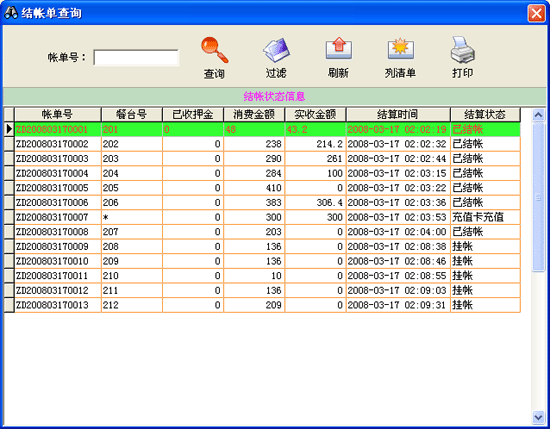Sort by the 帐单号 column header

pos(58,114)
